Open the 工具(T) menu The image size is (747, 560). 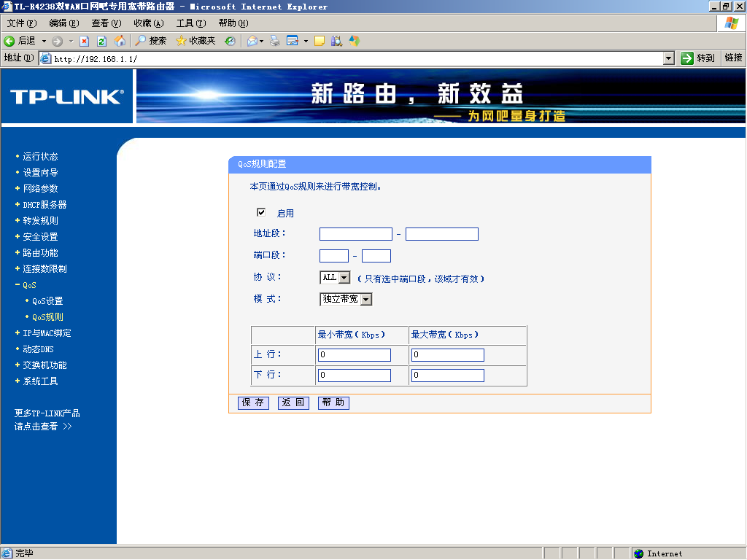(x=191, y=23)
